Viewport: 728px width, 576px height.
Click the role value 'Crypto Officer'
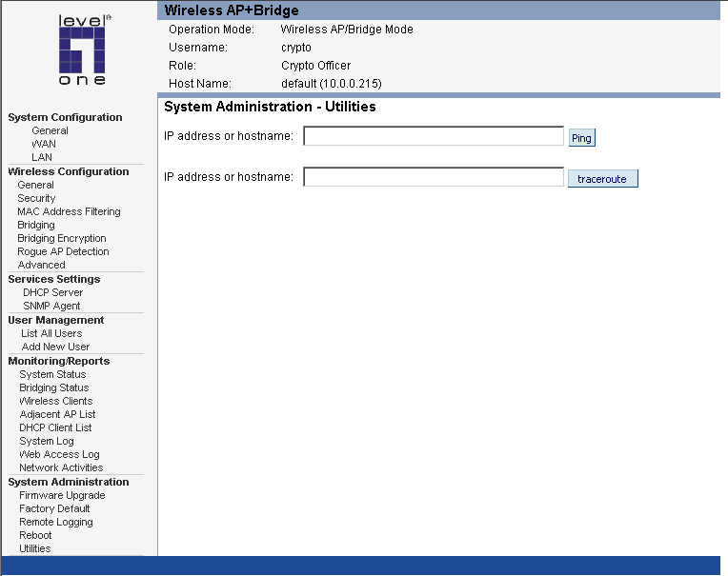(315, 66)
